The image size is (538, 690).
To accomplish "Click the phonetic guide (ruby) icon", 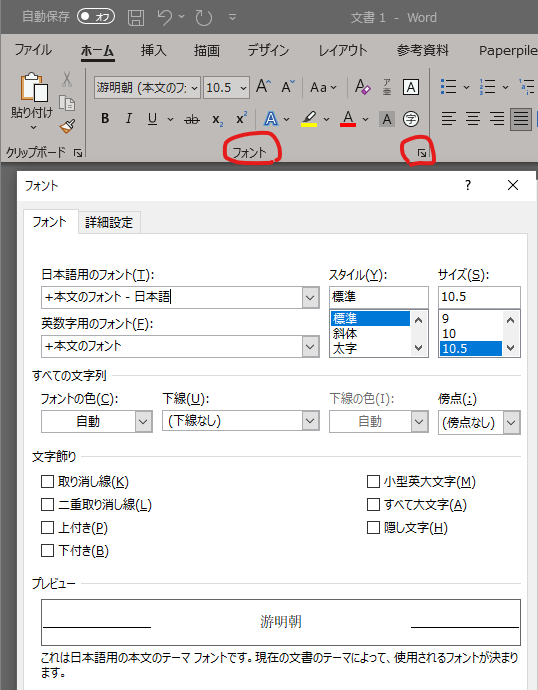I will click(387, 87).
